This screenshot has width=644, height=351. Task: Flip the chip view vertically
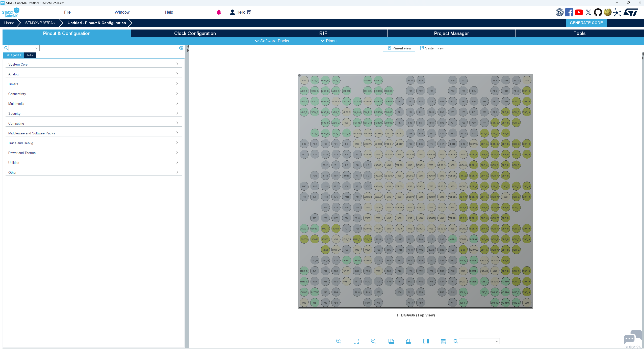point(443,341)
